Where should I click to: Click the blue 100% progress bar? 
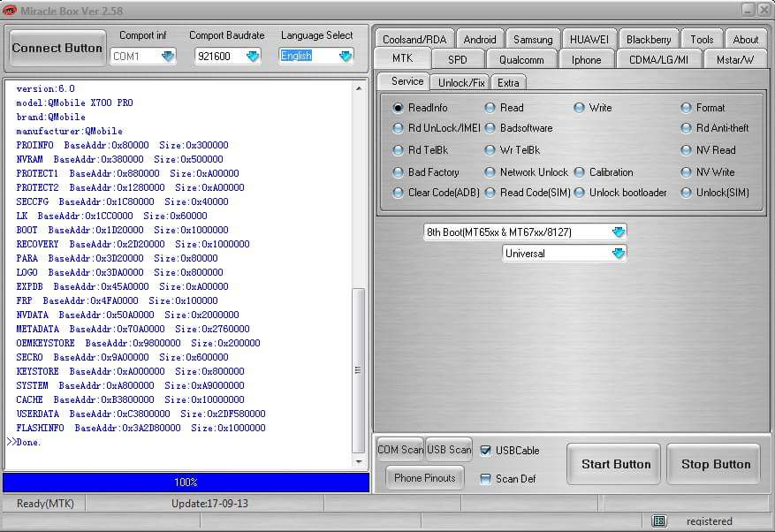[186, 482]
